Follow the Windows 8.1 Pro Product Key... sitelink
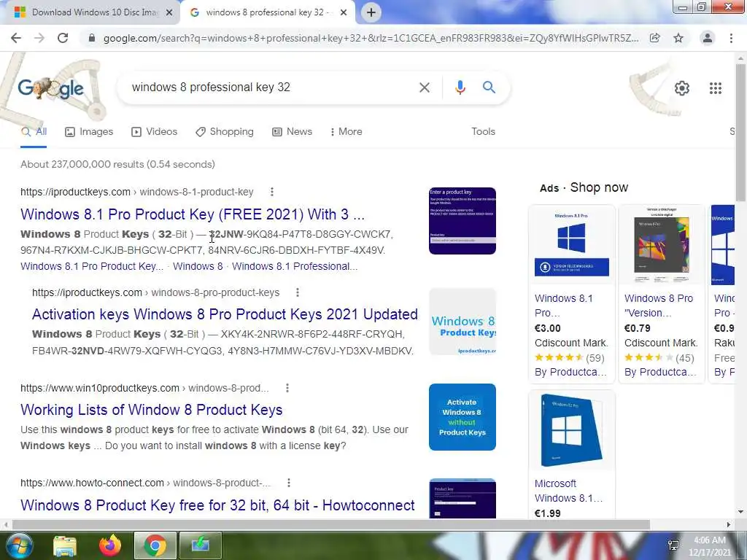Image resolution: width=747 pixels, height=560 pixels. pyautogui.click(x=92, y=266)
